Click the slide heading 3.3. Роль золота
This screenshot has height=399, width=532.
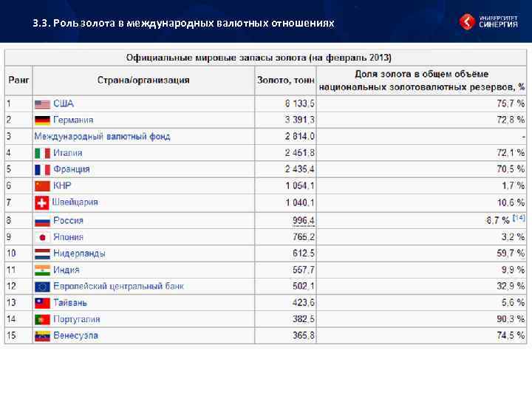pos(183,23)
